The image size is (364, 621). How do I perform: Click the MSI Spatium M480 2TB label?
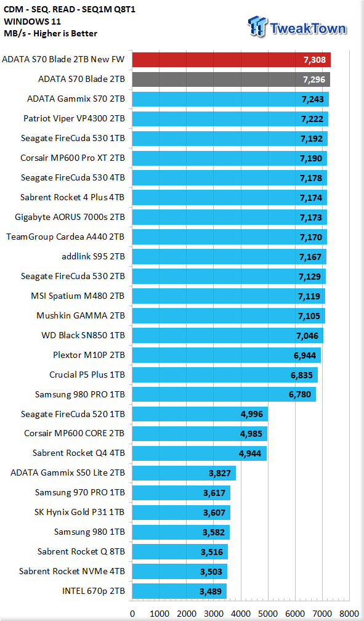(x=78, y=296)
